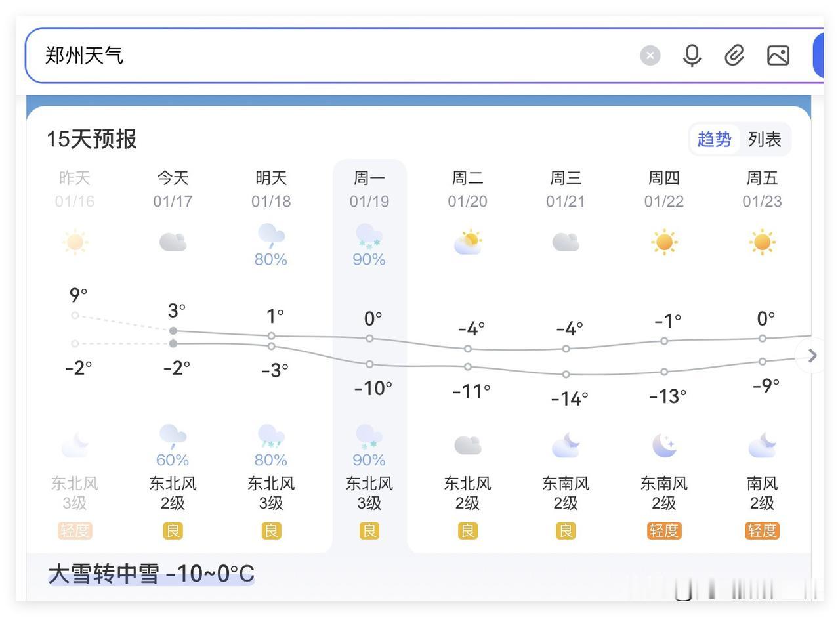Screen dimensions: 840x617
Task: Click the 90% precipitation indicator for 周一
Action: click(x=369, y=259)
